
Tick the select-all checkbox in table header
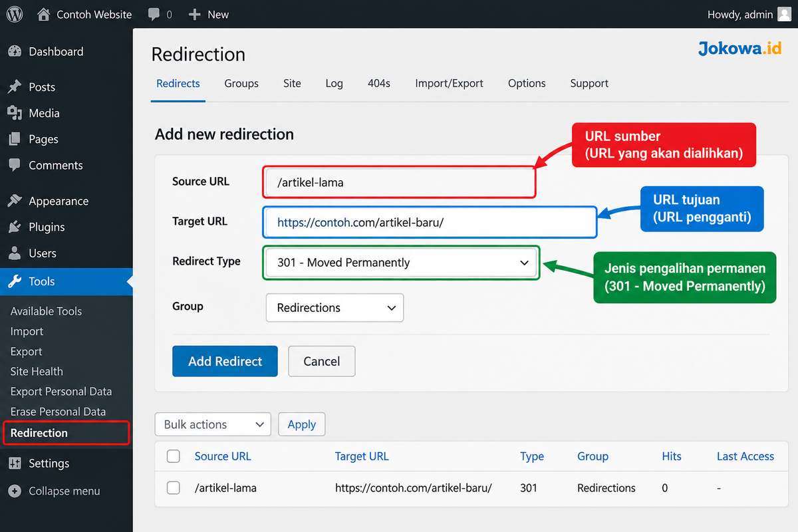click(174, 456)
